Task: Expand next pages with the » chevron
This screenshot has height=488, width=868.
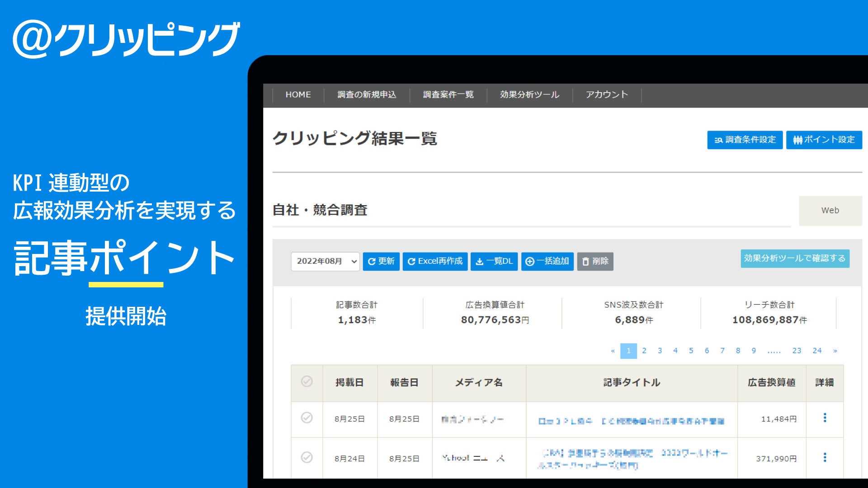Action: [835, 350]
